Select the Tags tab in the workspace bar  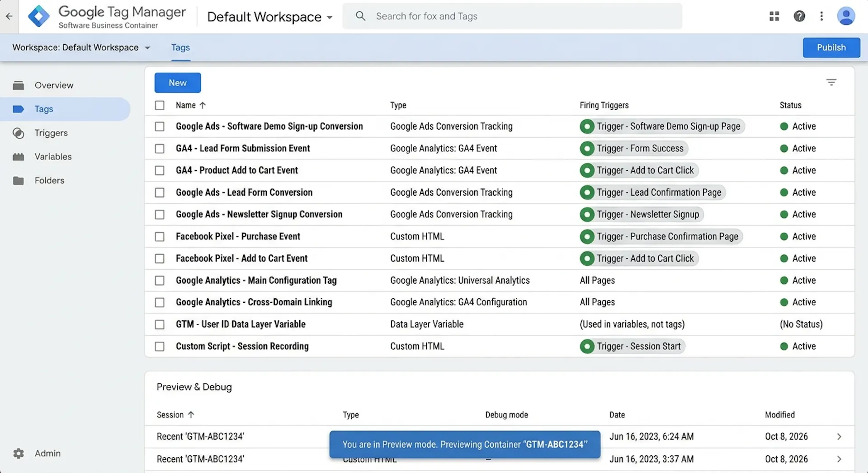coord(180,47)
